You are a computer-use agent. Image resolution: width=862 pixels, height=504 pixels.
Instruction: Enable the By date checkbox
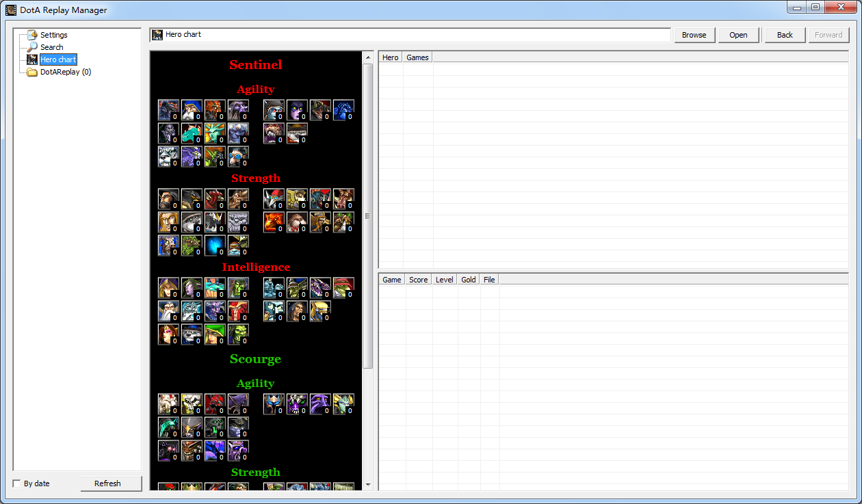(16, 483)
